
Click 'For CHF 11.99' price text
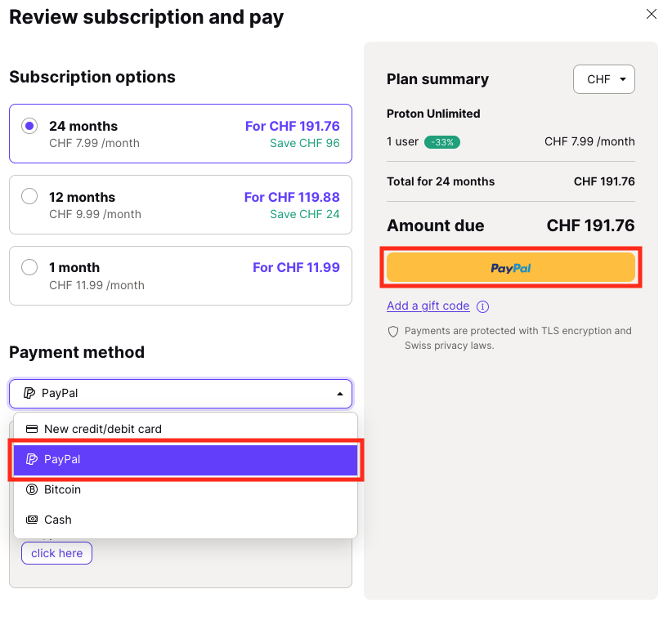click(x=296, y=267)
